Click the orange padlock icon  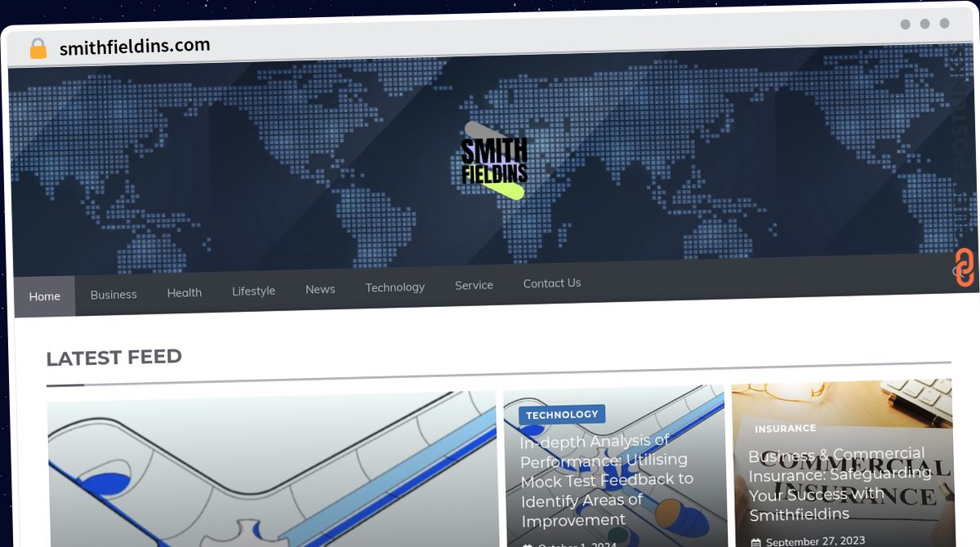pos(38,48)
